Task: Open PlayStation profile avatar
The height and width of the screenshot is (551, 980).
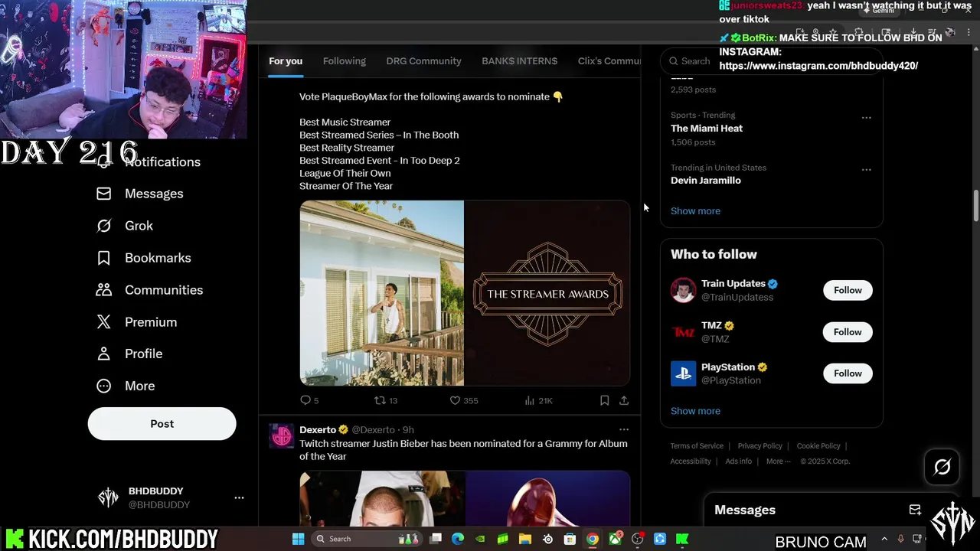Action: coord(683,373)
